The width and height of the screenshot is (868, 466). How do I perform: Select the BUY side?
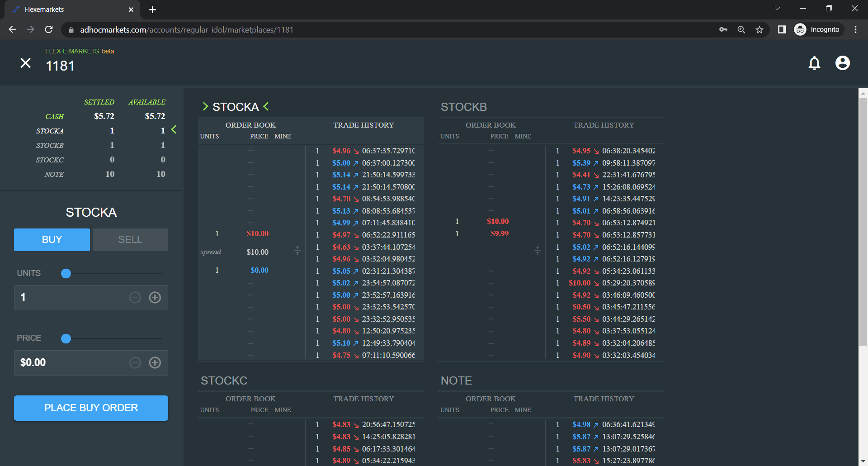(x=52, y=240)
